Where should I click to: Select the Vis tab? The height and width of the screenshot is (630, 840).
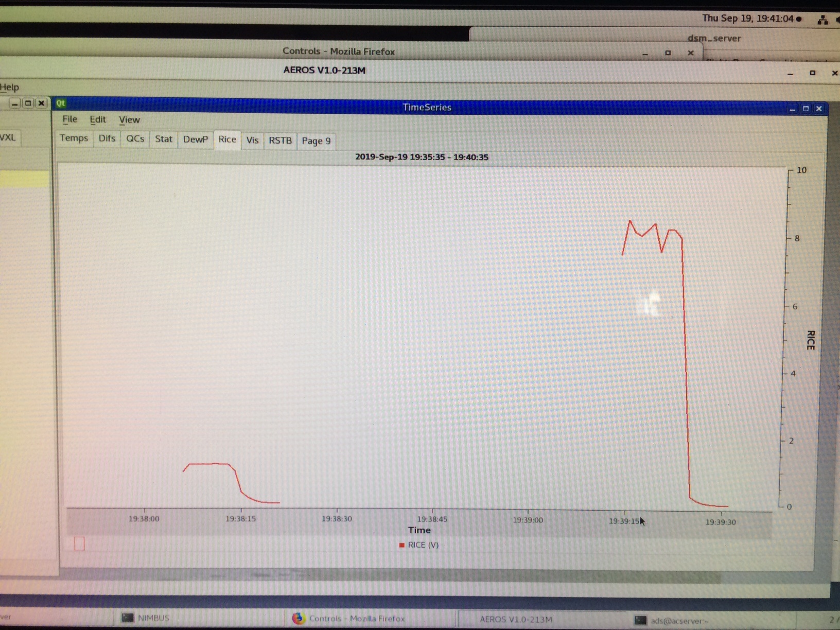coord(252,140)
